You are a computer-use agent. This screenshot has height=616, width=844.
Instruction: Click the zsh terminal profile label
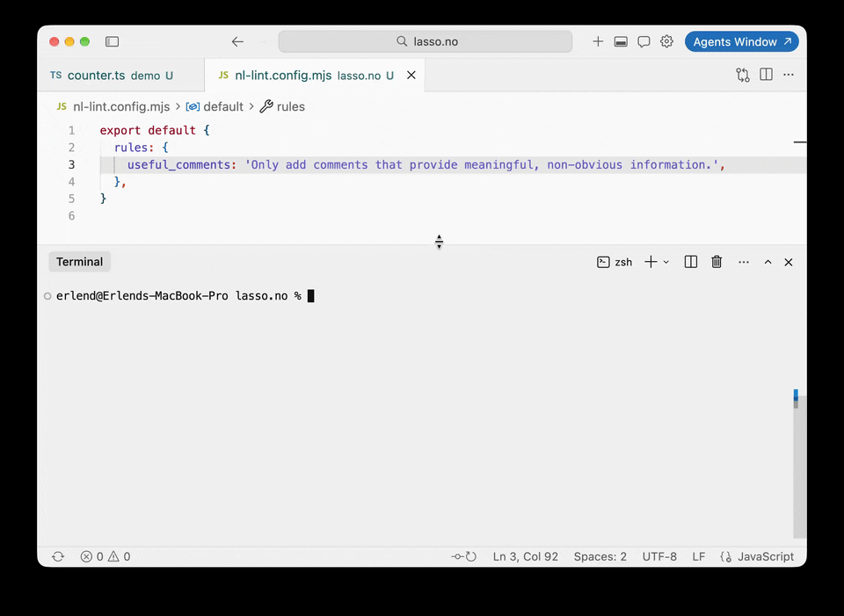click(623, 262)
